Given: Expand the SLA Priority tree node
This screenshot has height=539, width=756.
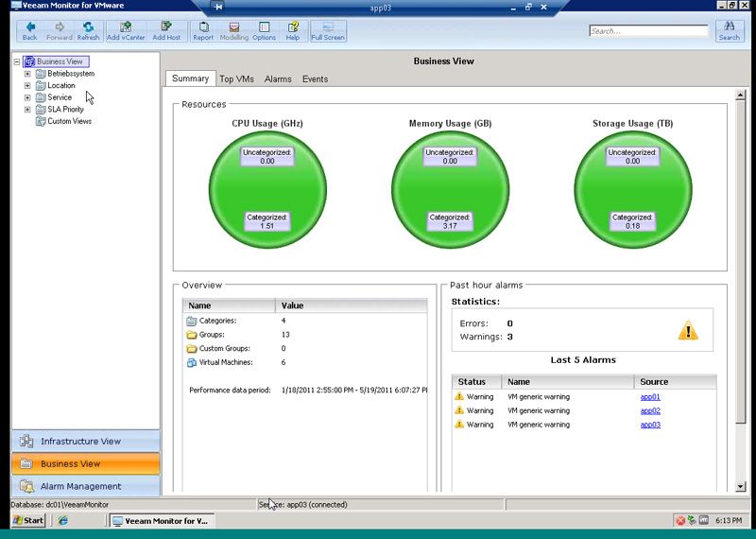Looking at the screenshot, I should click(27, 110).
